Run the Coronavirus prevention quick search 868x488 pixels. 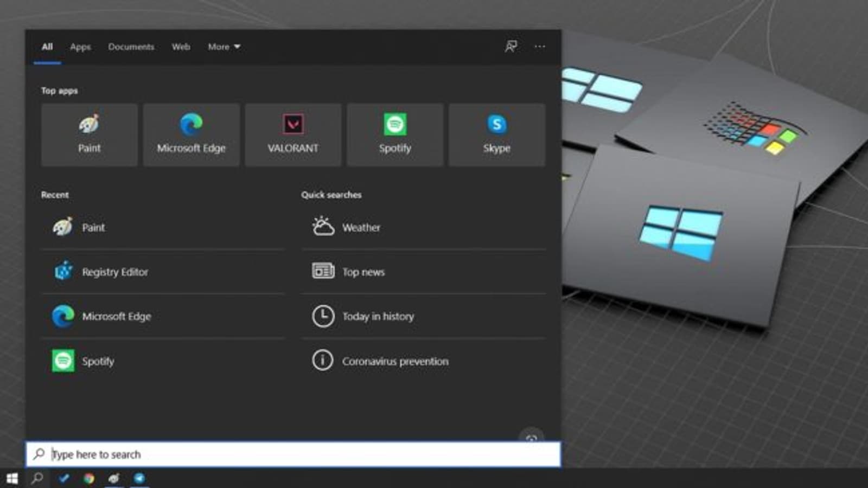[x=424, y=361]
